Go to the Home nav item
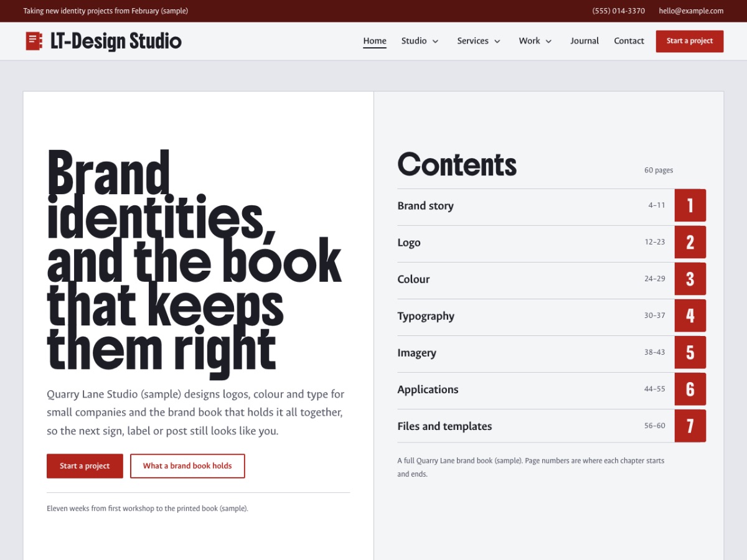The height and width of the screenshot is (560, 747). (375, 41)
